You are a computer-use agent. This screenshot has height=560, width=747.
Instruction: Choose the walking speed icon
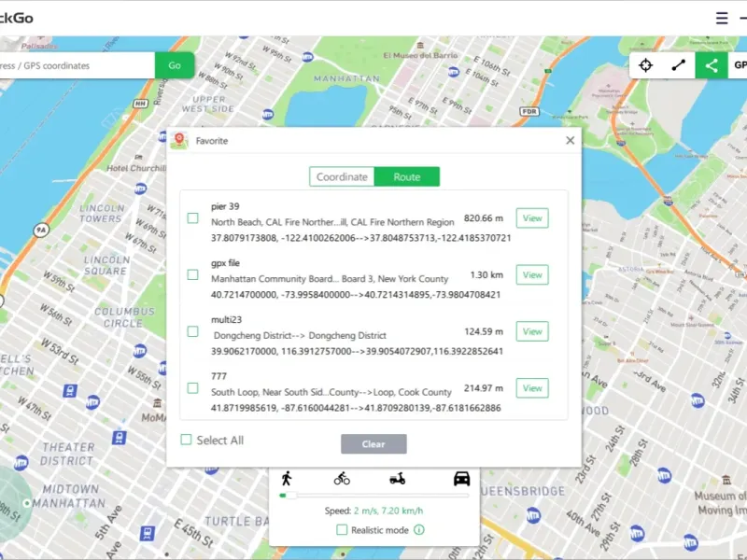[x=287, y=479]
